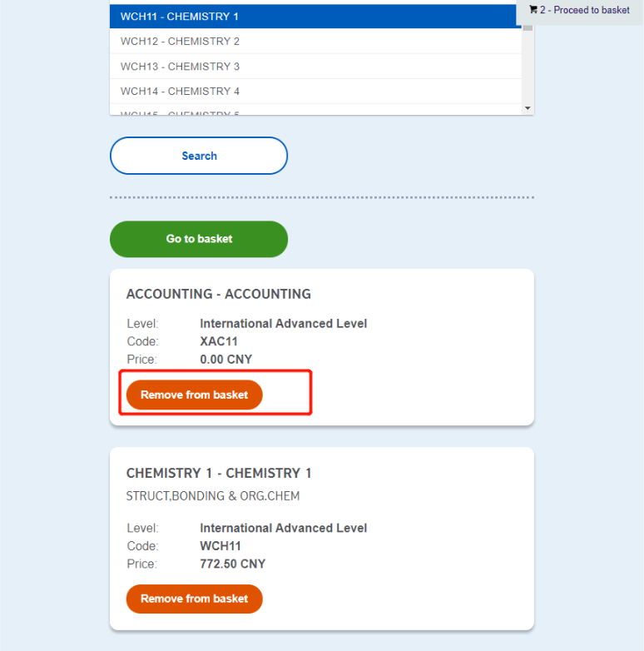Pick WCH14 - CHEMISTRY 4 list entry

pyautogui.click(x=315, y=92)
